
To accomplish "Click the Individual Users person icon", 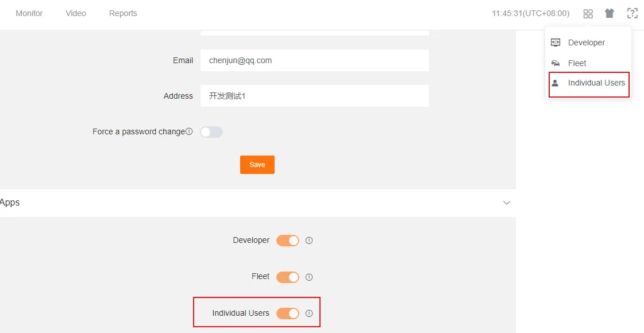I will [556, 83].
